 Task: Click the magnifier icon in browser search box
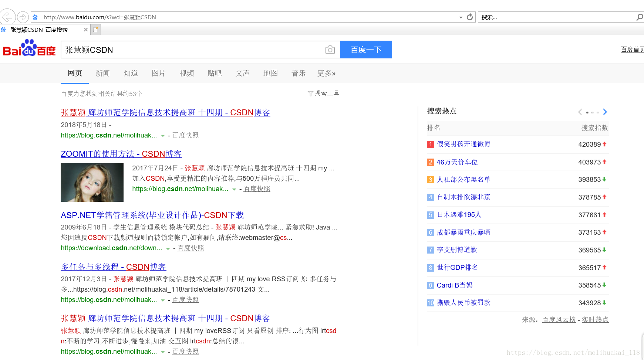pyautogui.click(x=640, y=17)
